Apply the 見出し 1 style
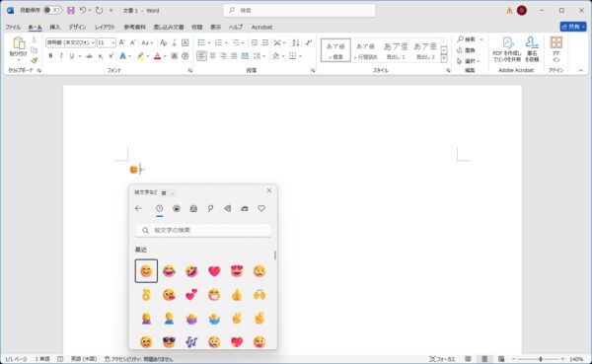This screenshot has width=592, height=364. pyautogui.click(x=396, y=50)
